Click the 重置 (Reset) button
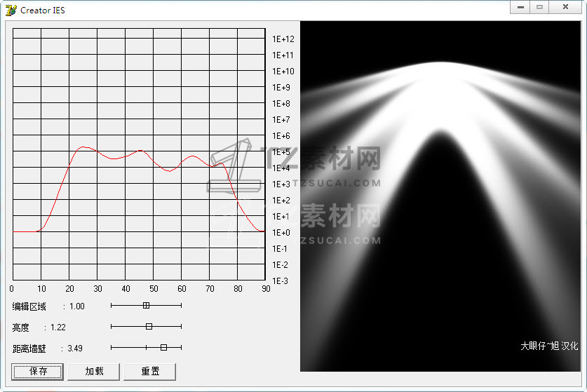 [150, 372]
